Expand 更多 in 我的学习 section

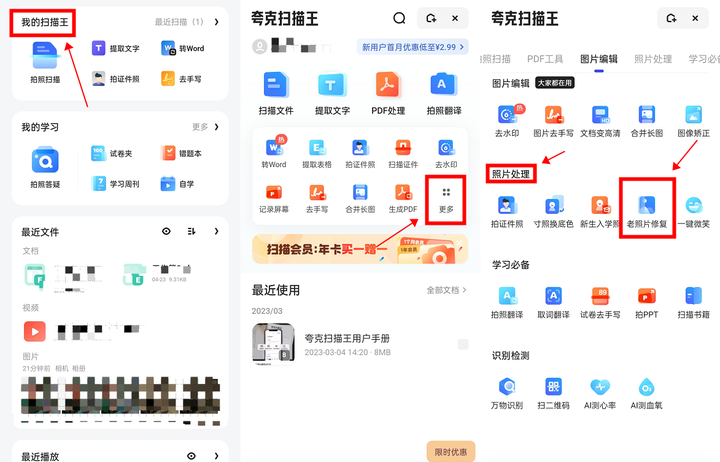click(205, 127)
